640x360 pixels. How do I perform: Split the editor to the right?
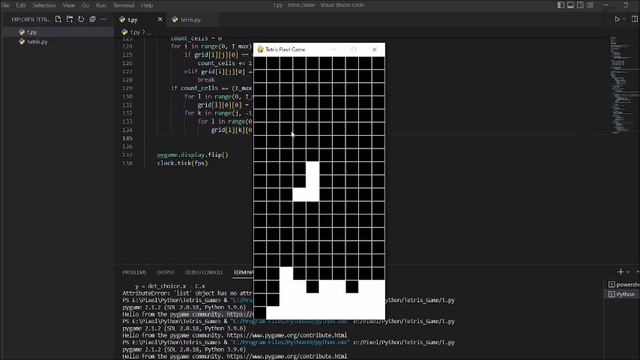tap(635, 19)
